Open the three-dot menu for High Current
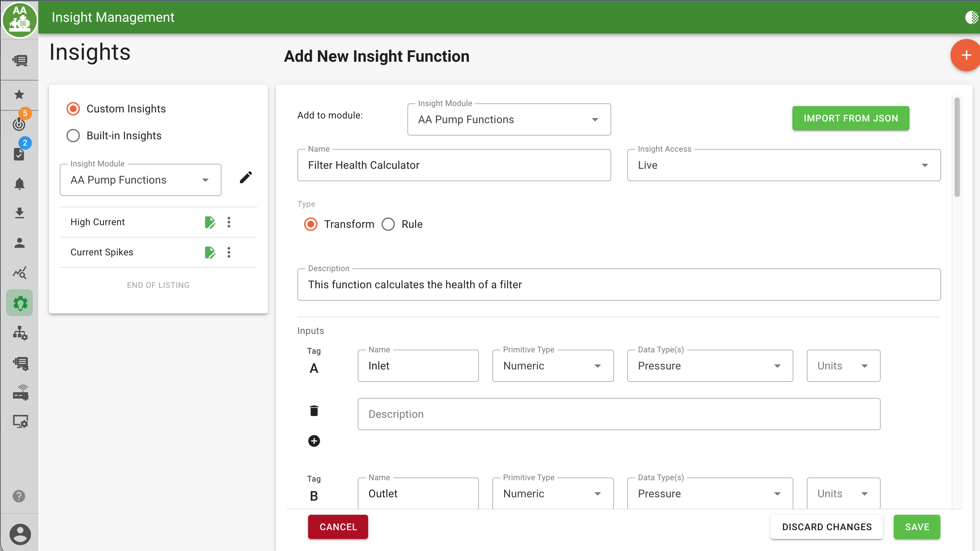The width and height of the screenshot is (980, 551). click(x=229, y=222)
